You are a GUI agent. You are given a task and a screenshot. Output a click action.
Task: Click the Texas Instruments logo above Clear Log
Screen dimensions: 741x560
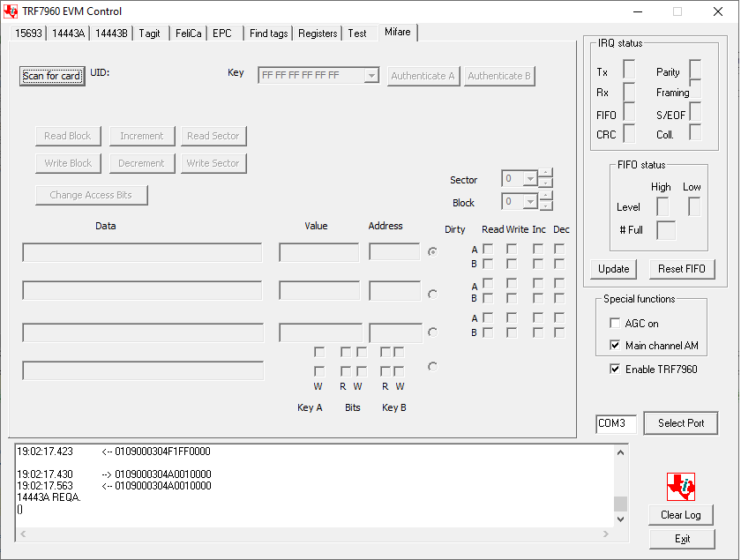click(x=681, y=486)
